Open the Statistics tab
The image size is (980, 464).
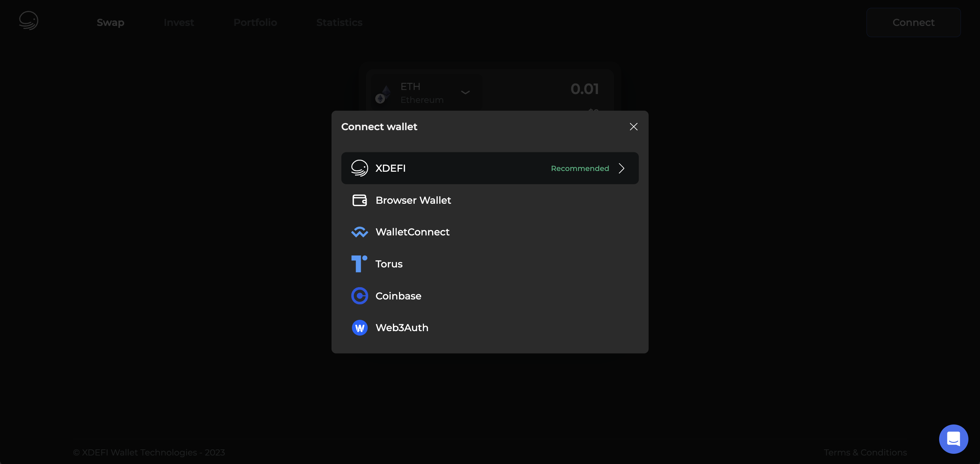(339, 22)
